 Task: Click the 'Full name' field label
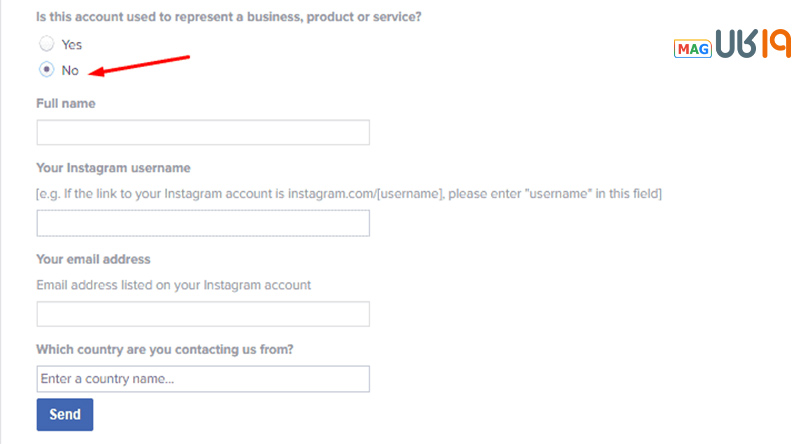click(x=66, y=104)
